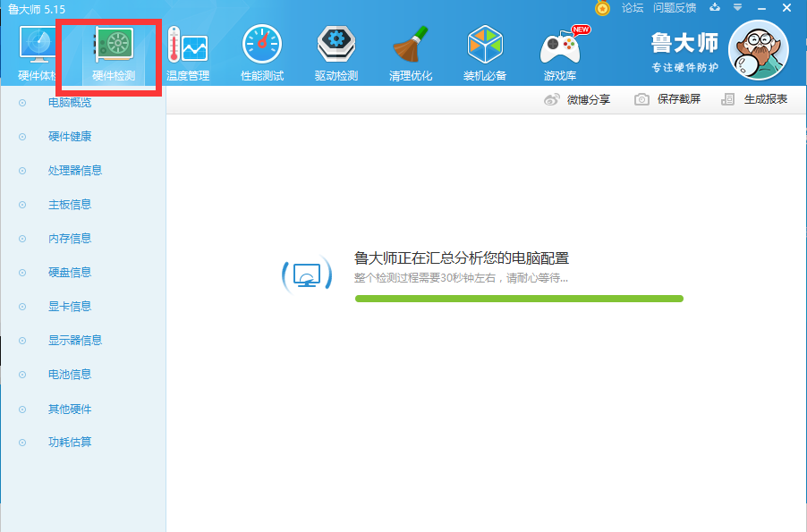Select the 硬件检测 hardware detection icon

tap(114, 45)
